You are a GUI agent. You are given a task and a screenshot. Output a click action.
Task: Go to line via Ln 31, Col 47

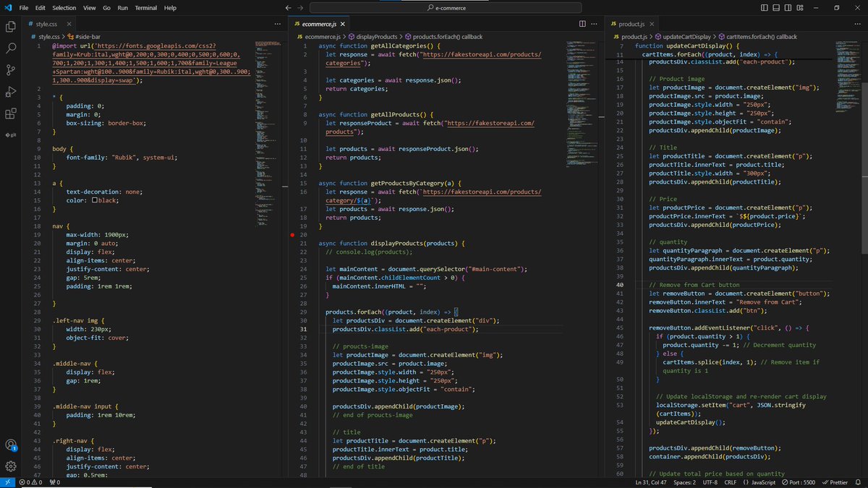click(x=651, y=482)
